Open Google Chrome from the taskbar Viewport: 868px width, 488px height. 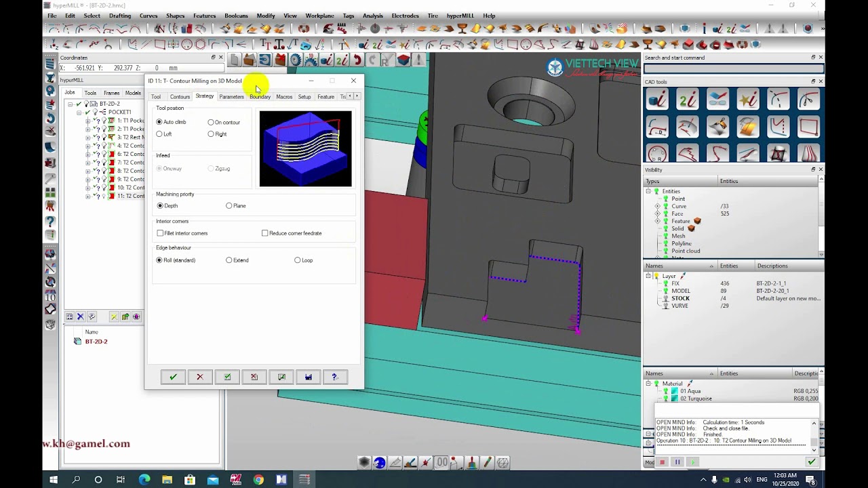[258, 480]
